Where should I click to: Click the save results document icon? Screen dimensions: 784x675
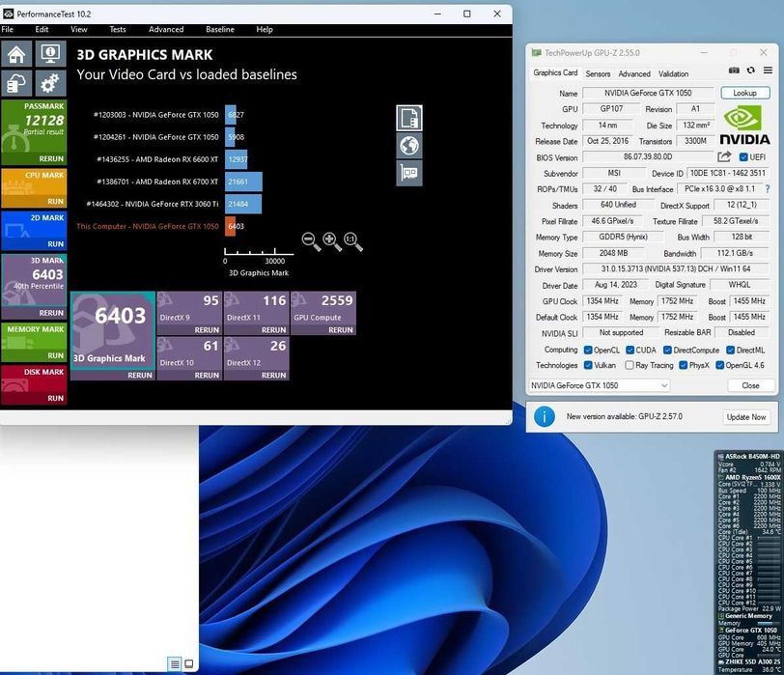(x=409, y=118)
